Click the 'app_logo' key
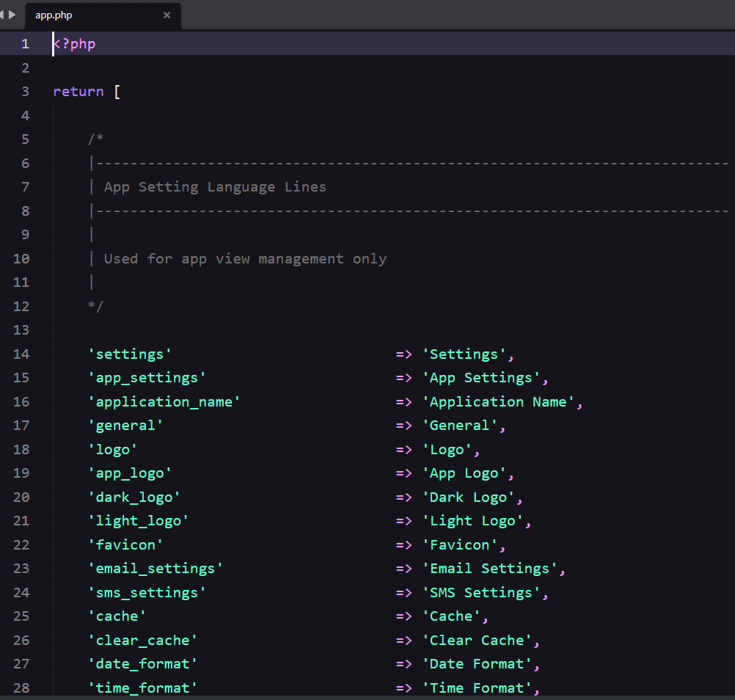The image size is (735, 700). (x=130, y=473)
